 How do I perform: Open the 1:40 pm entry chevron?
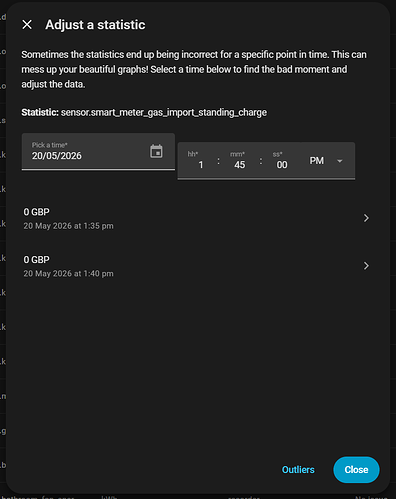[x=366, y=266]
